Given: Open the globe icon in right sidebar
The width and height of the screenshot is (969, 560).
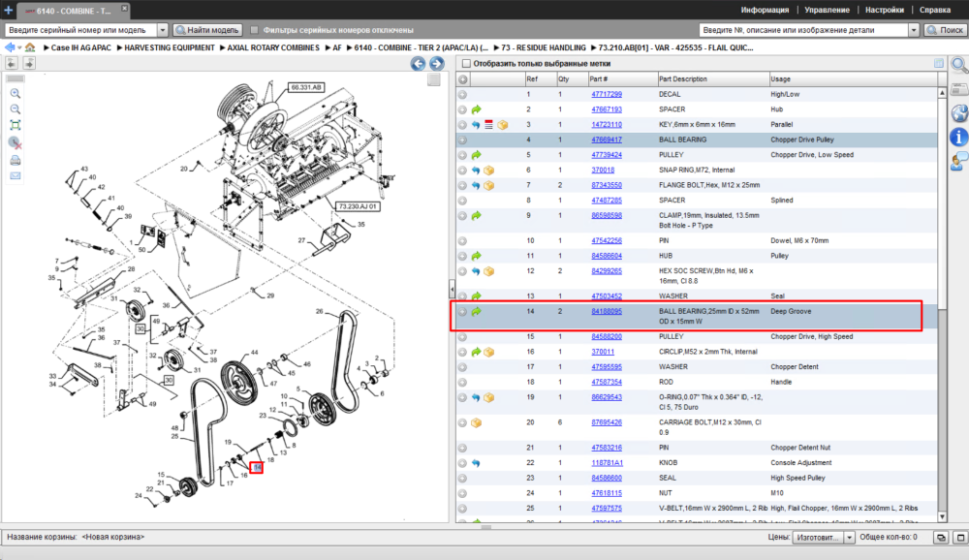Looking at the screenshot, I should pos(958,113).
